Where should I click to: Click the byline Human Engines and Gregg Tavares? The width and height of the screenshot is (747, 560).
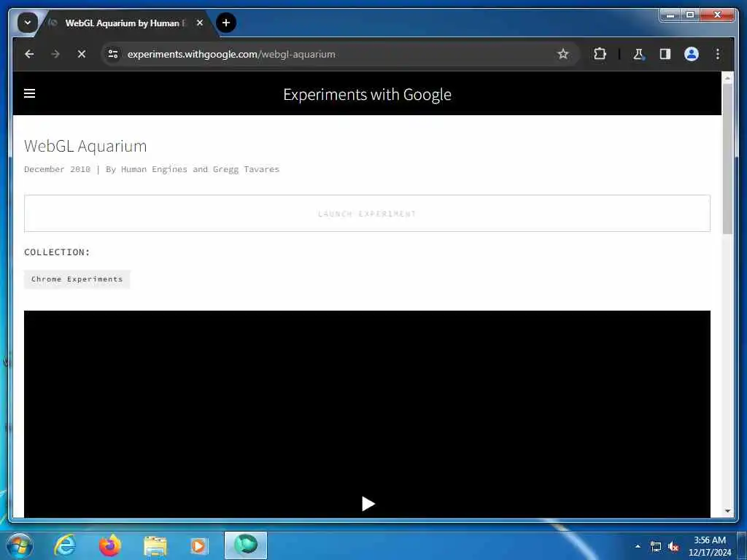pyautogui.click(x=200, y=169)
